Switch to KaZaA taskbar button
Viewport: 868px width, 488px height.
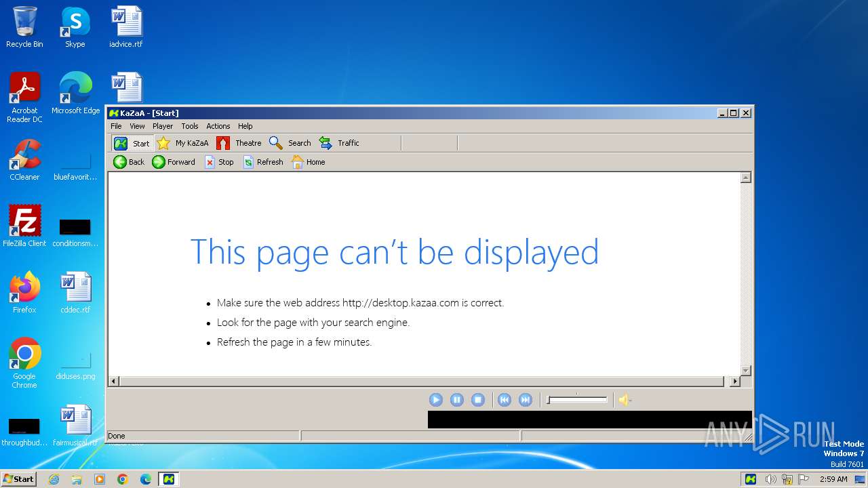click(169, 479)
